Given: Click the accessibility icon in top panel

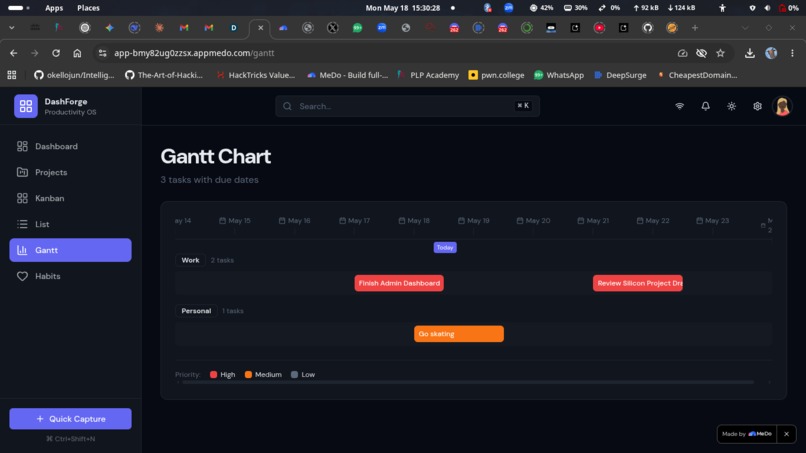Looking at the screenshot, I should pyautogui.click(x=722, y=8).
